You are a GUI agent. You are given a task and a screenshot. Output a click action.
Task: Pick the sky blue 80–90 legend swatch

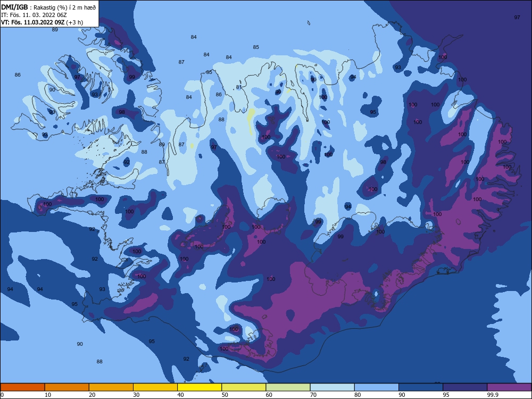[377, 387]
